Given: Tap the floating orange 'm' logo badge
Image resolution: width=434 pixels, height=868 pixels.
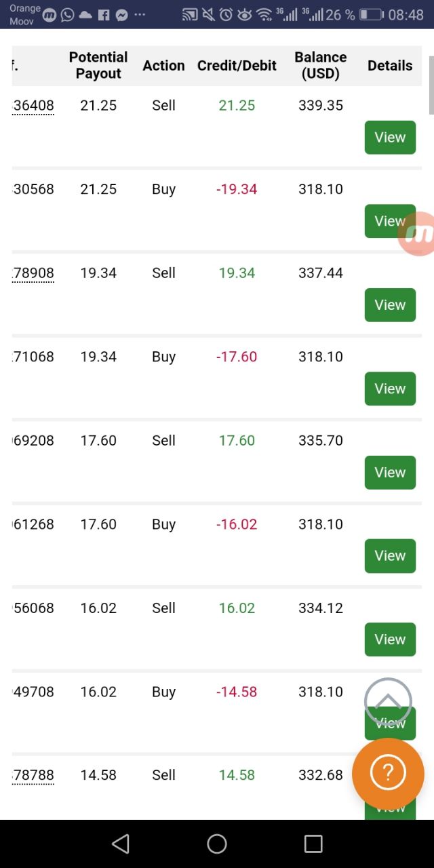Looking at the screenshot, I should click(418, 233).
